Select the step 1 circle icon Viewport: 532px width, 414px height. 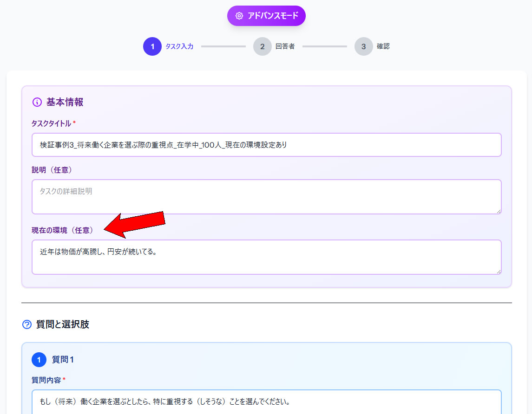pyautogui.click(x=152, y=46)
